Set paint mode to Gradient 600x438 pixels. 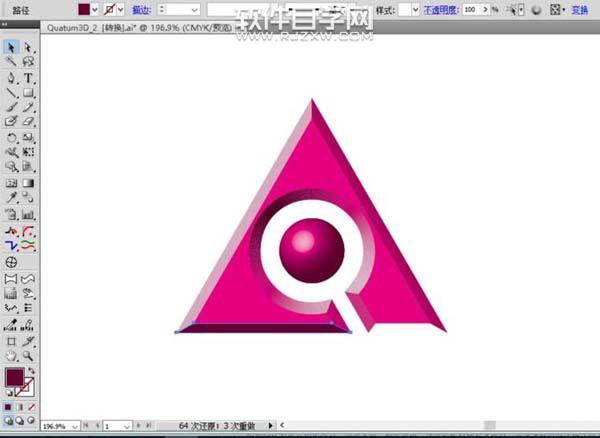pyautogui.click(x=19, y=407)
